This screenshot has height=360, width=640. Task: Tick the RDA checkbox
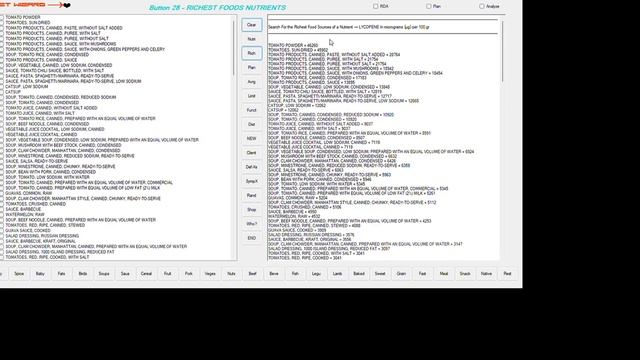376,7
